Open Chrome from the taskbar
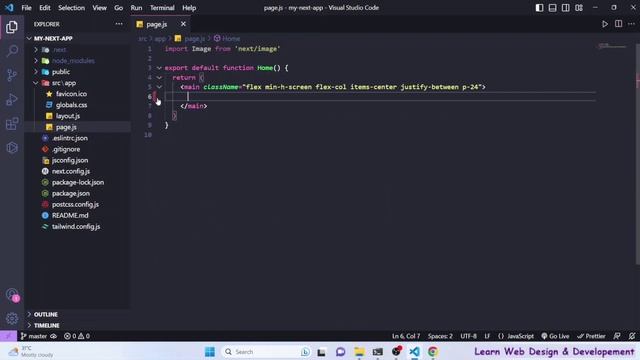 (433, 351)
